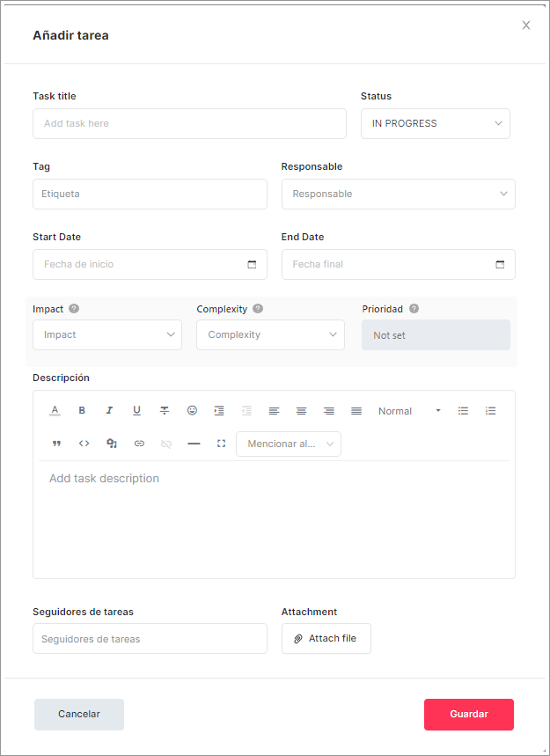
Task: Select the underline formatting icon
Action: (x=136, y=410)
